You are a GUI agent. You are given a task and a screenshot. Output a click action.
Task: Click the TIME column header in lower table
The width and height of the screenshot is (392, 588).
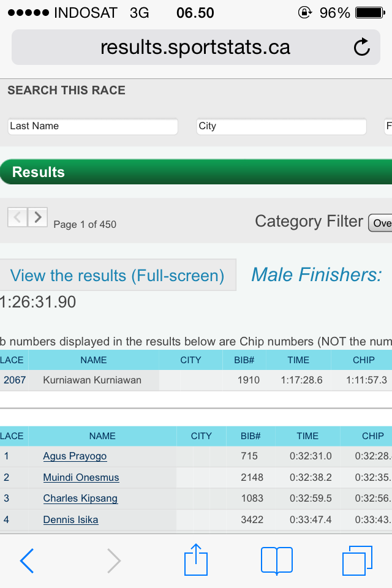pyautogui.click(x=307, y=435)
